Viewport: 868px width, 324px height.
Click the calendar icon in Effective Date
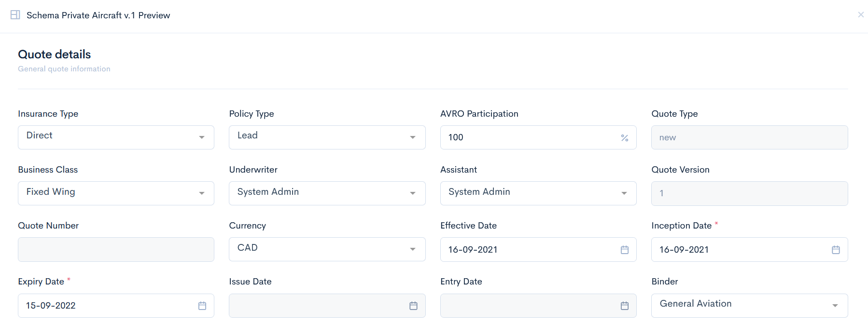point(624,250)
